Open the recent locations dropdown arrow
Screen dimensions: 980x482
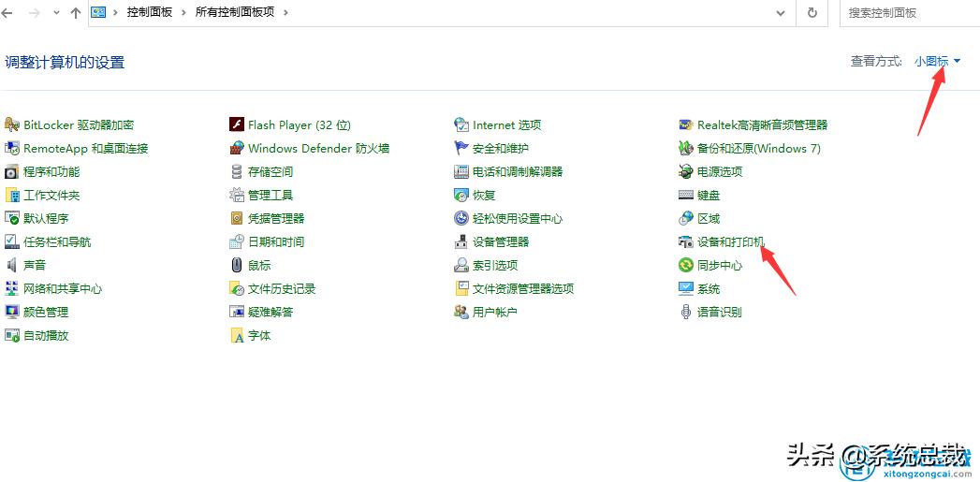coord(56,12)
